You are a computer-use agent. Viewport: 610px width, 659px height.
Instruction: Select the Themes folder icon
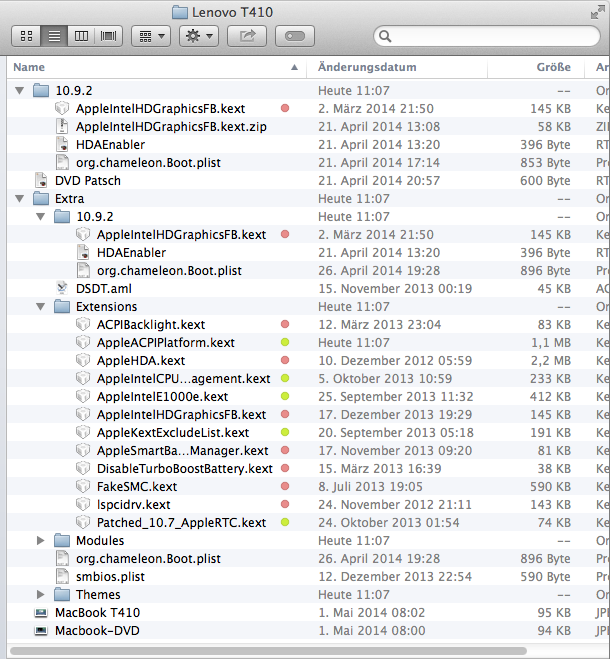[x=62, y=594]
